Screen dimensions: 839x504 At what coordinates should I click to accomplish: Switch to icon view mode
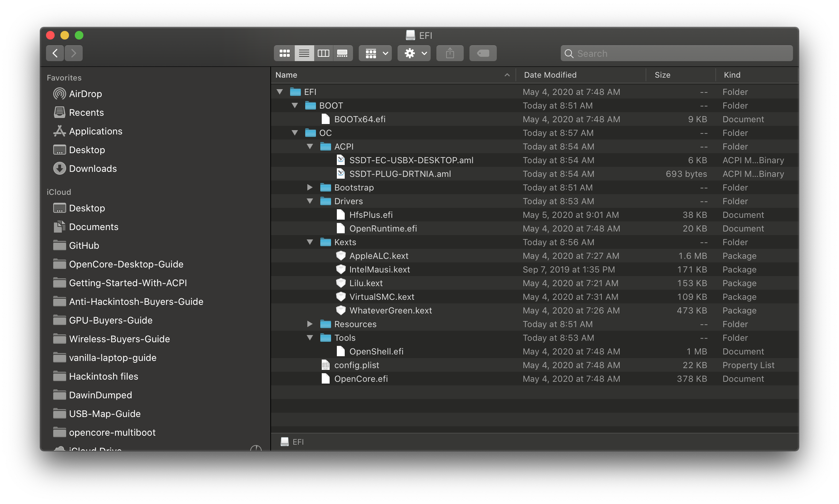point(284,54)
